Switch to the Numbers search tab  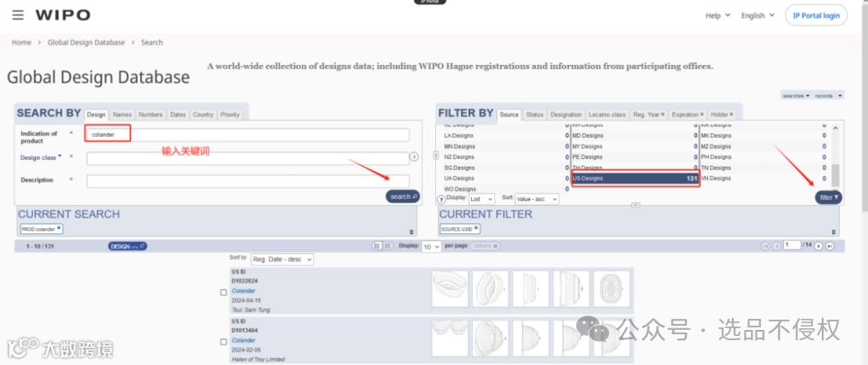tap(151, 115)
